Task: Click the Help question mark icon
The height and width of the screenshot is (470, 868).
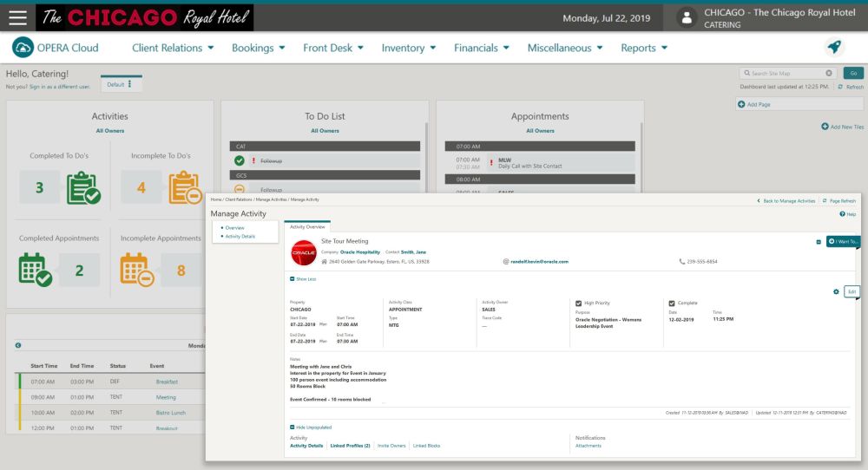Action: pyautogui.click(x=842, y=214)
